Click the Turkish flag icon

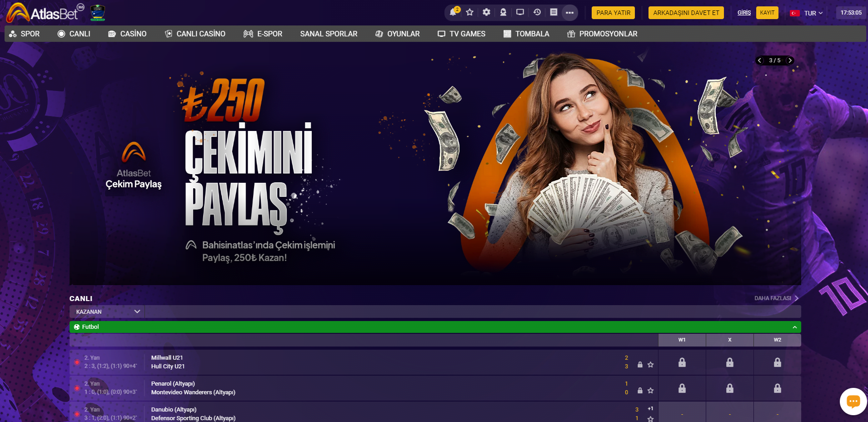tap(795, 13)
